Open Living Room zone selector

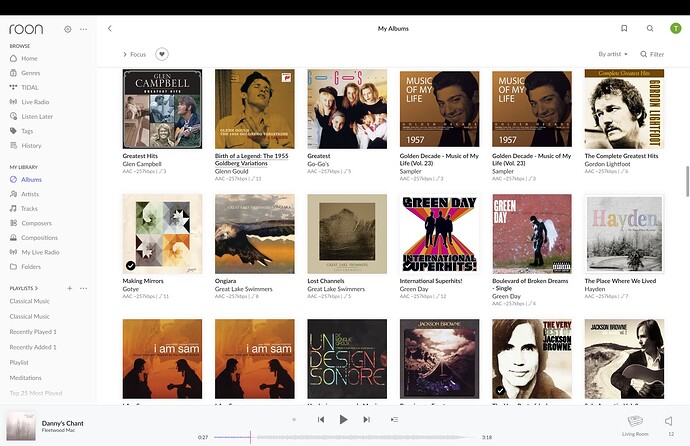[x=635, y=425]
